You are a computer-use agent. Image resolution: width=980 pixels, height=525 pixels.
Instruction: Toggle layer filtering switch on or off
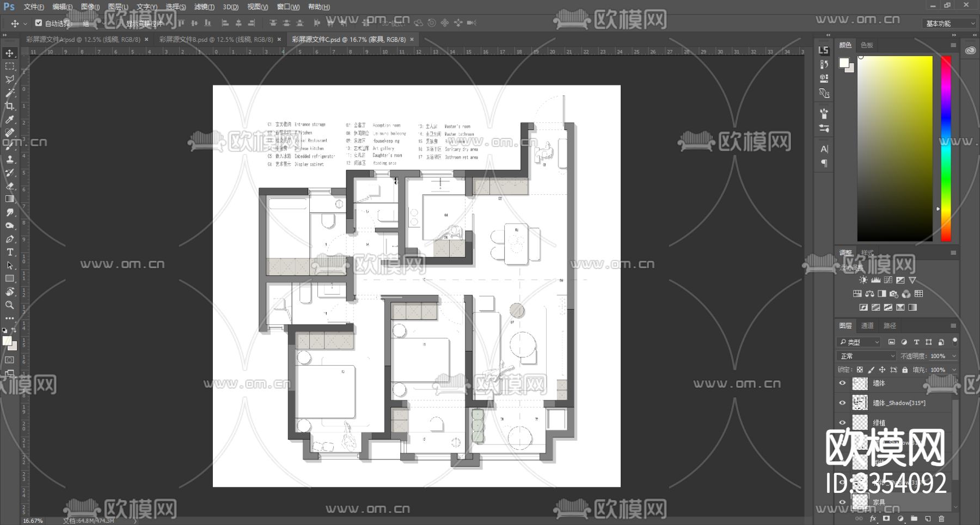click(954, 342)
